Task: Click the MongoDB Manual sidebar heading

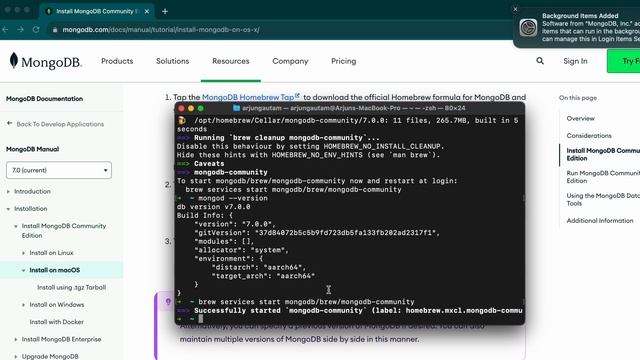Action: [x=32, y=149]
